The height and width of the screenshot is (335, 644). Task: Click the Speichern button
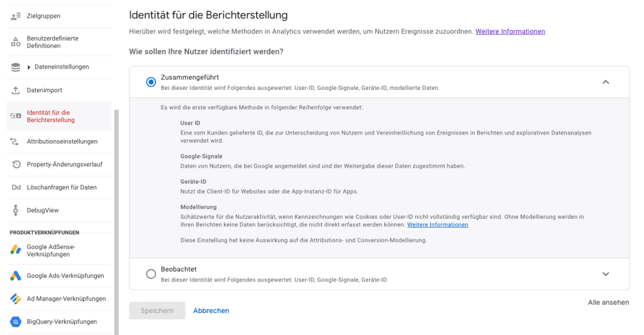[x=157, y=310]
